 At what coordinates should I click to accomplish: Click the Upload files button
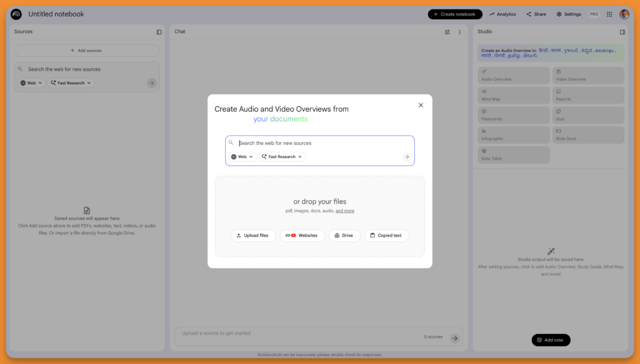(x=253, y=235)
